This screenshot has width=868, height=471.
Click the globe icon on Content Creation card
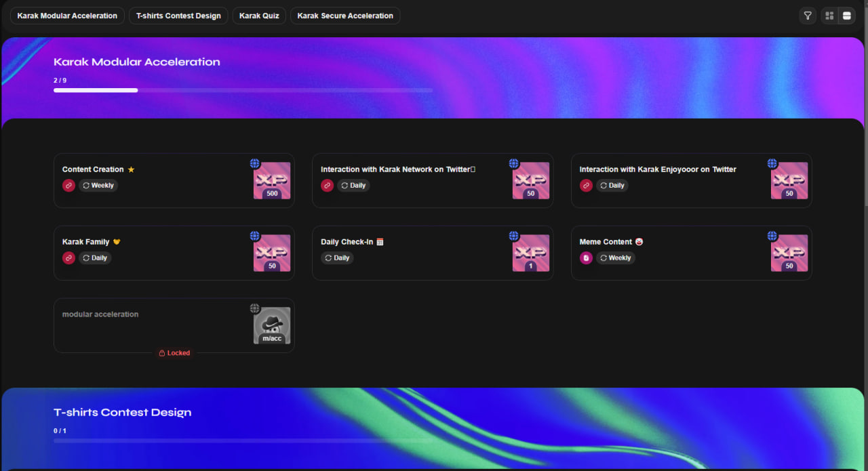click(255, 163)
